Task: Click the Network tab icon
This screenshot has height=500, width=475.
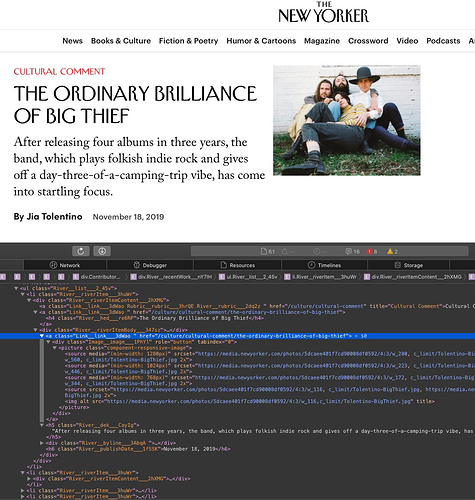Action: (53, 265)
